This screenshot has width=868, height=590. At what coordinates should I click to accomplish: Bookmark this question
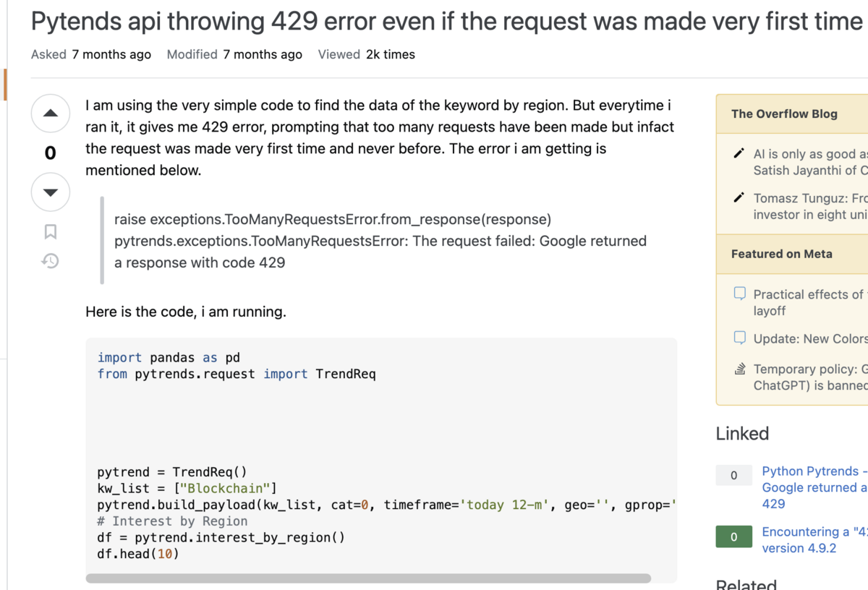click(x=50, y=231)
